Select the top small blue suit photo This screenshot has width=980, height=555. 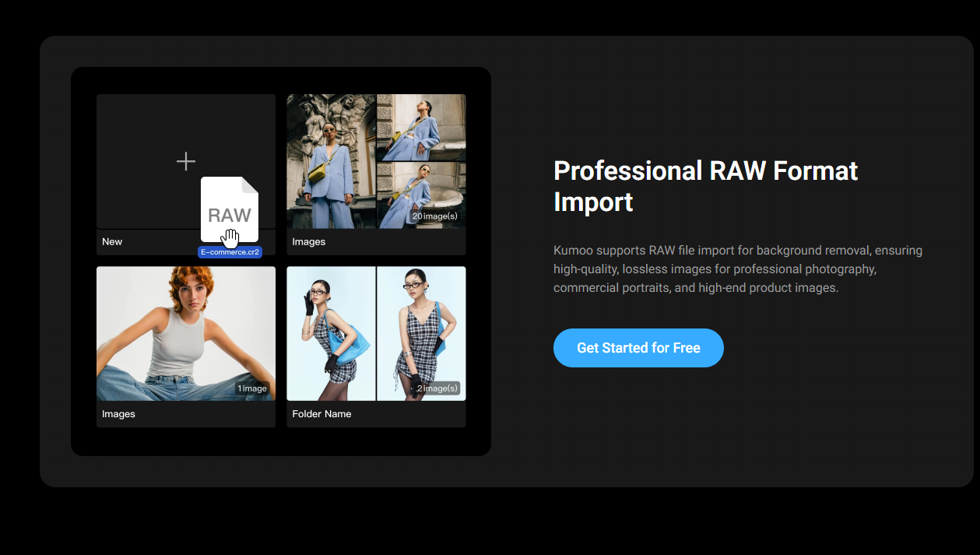[421, 128]
